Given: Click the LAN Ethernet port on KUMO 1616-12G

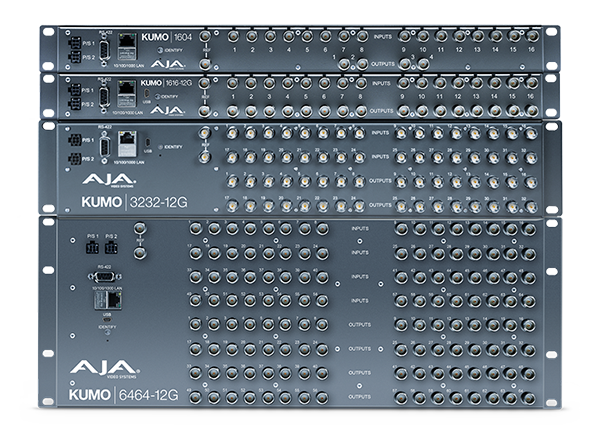Looking at the screenshot, I should (x=127, y=94).
